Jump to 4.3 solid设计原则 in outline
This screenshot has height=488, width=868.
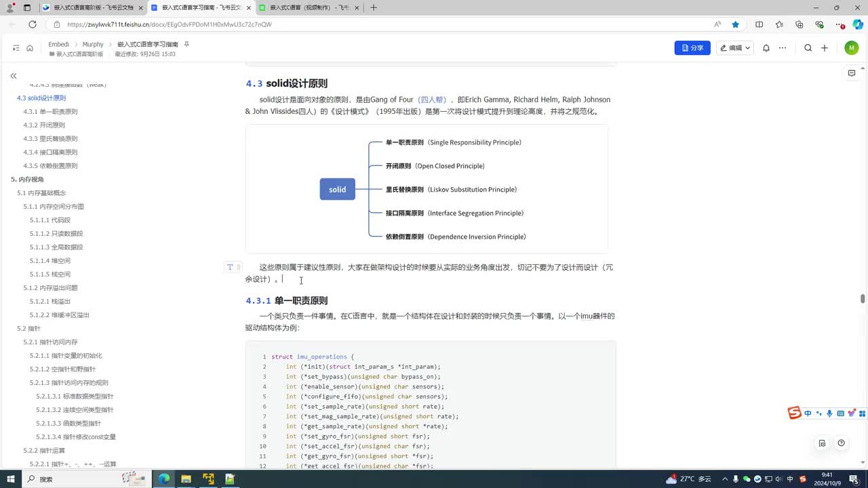[x=41, y=98]
